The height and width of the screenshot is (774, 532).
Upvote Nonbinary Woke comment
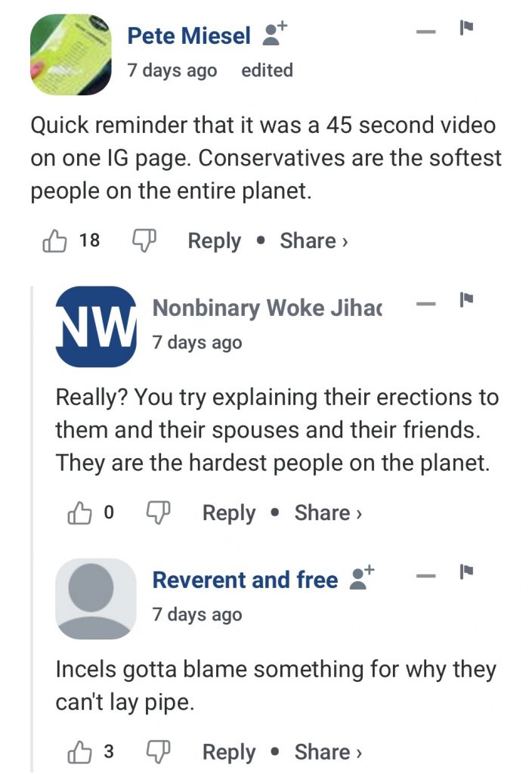coord(79,513)
